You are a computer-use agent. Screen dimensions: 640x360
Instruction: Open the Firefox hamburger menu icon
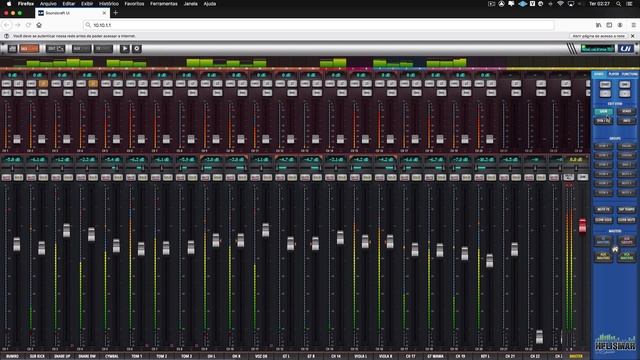633,25
